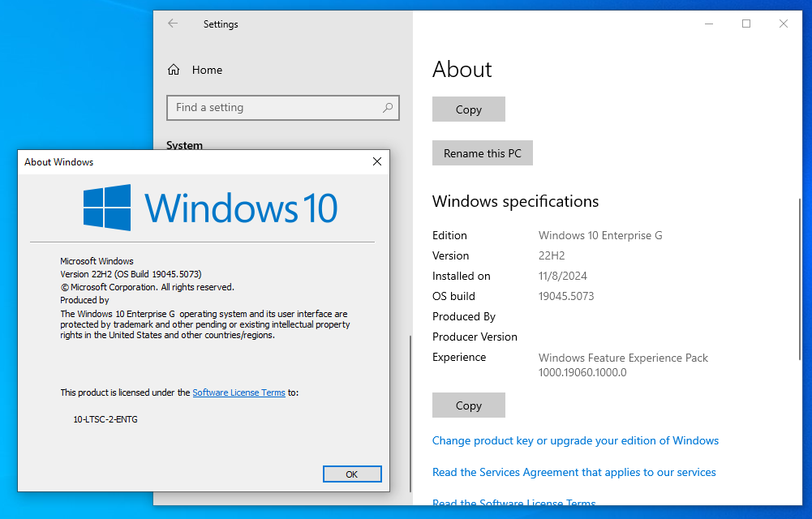Close the About Windows dialog
Viewport: 812px width, 519px height.
tap(377, 161)
